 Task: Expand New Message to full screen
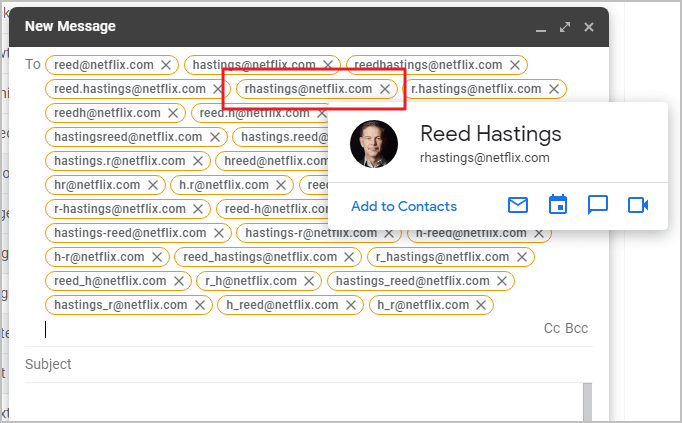coord(565,27)
